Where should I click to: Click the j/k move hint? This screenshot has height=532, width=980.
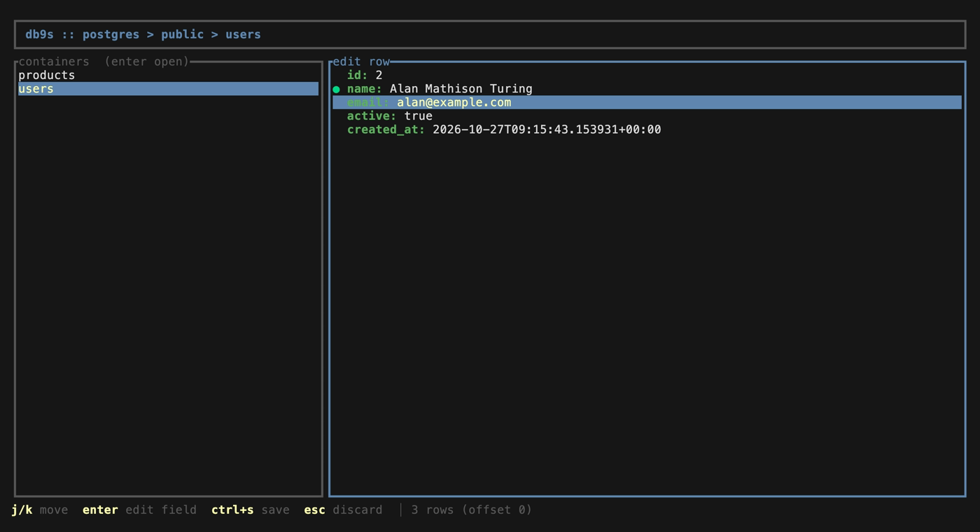[x=39, y=510]
